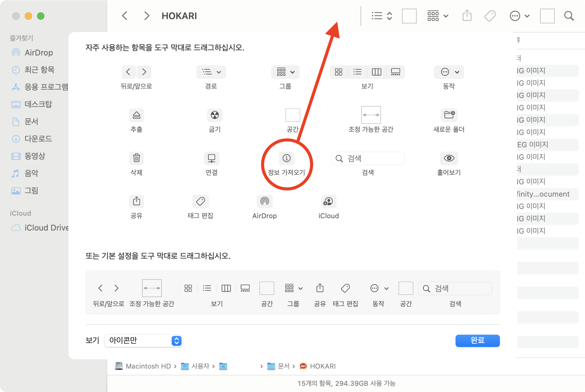This screenshot has width=585, height=392.
Task: Click the Connect (연결) icon
Action: point(212,158)
